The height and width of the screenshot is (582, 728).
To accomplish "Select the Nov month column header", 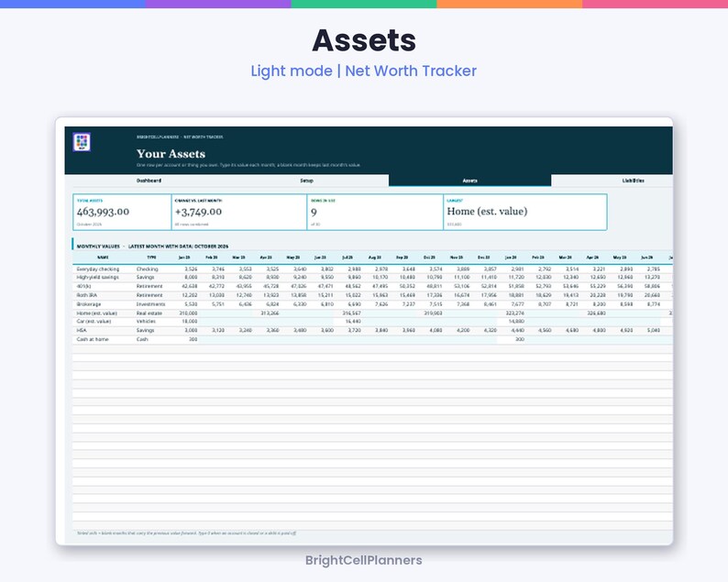I will tap(457, 258).
